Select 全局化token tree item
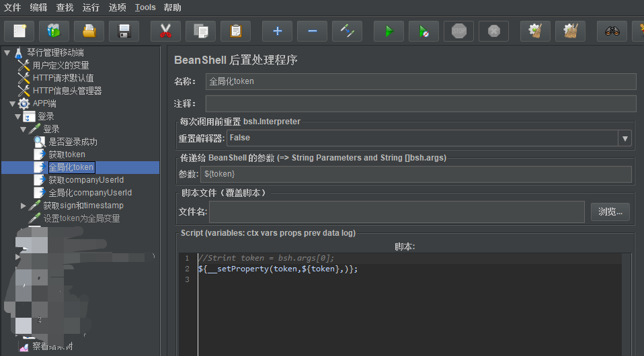The width and height of the screenshot is (644, 356). 71,167
